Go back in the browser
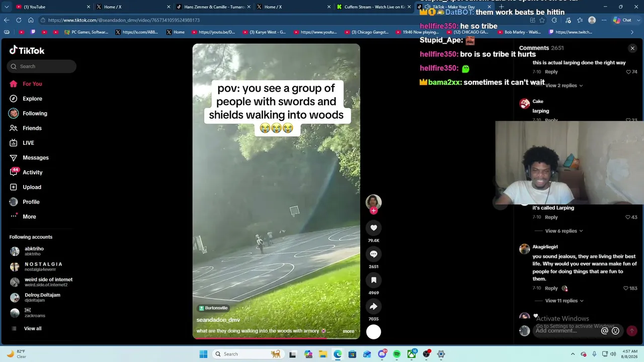This screenshot has height=362, width=644. point(7,20)
